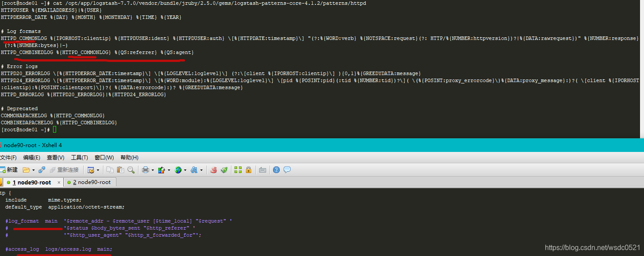This screenshot has height=256, width=644.
Task: Click the color scheme icon
Action: click(x=162, y=170)
